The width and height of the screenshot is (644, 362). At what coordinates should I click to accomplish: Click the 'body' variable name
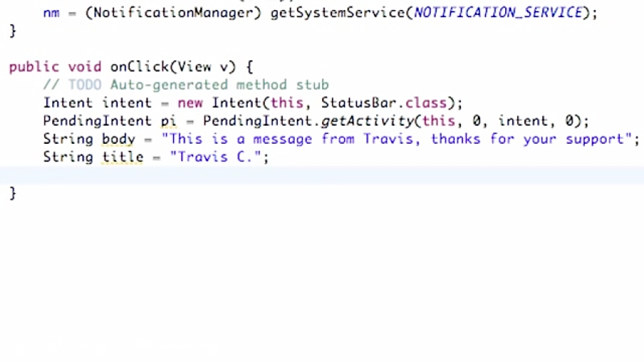118,139
